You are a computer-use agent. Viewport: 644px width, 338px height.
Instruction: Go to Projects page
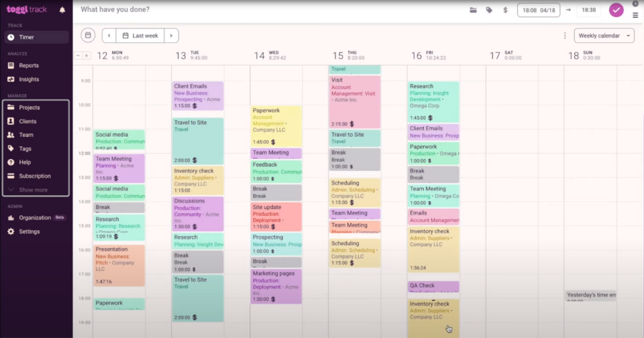[29, 107]
